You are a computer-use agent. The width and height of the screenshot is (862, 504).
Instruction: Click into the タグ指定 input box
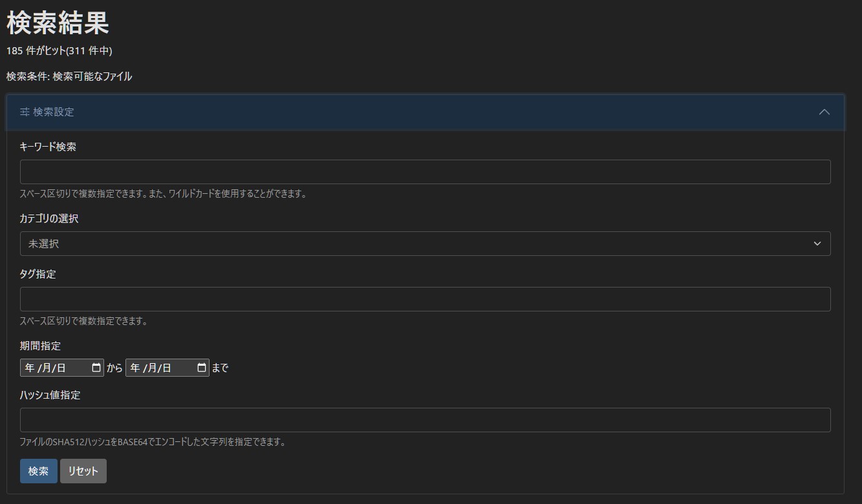point(425,299)
